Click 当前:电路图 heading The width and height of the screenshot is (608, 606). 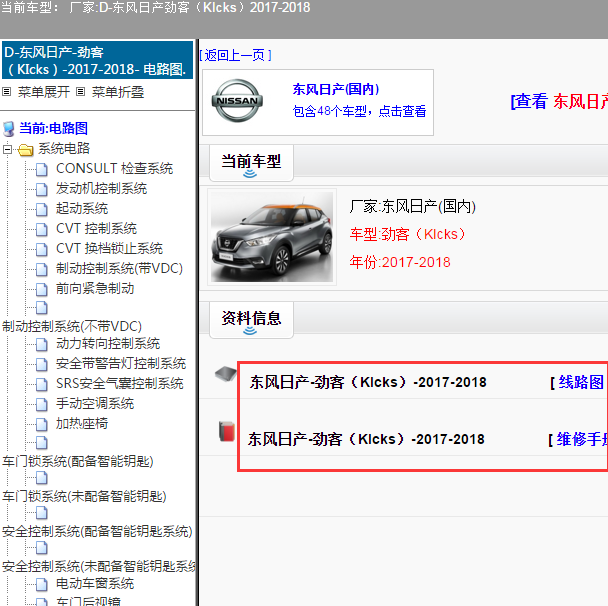tap(54, 129)
